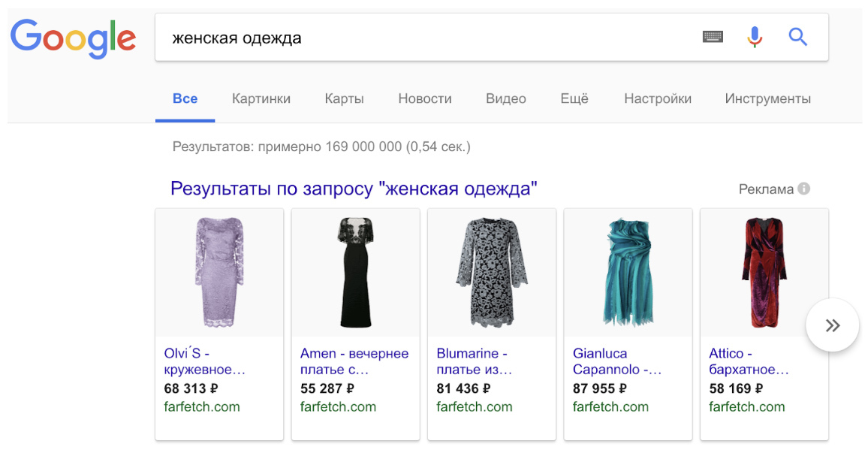The image size is (868, 459).
Task: Click the lilac lace Olvi´S dress image
Action: coord(219,273)
